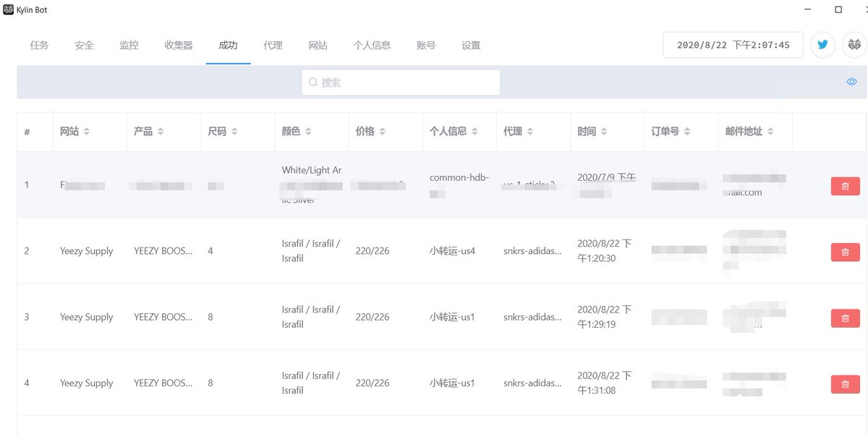The image size is (868, 437).
Task: Switch to the 账号 tab
Action: [426, 45]
